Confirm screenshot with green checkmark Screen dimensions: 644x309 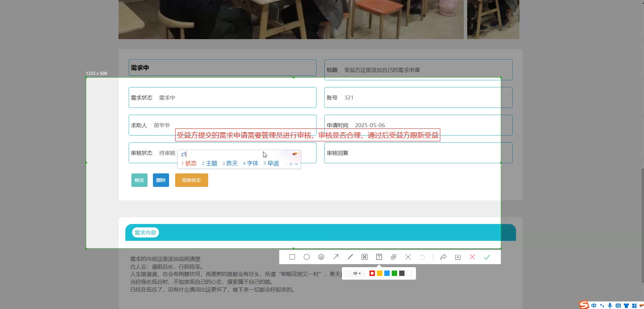click(x=487, y=257)
